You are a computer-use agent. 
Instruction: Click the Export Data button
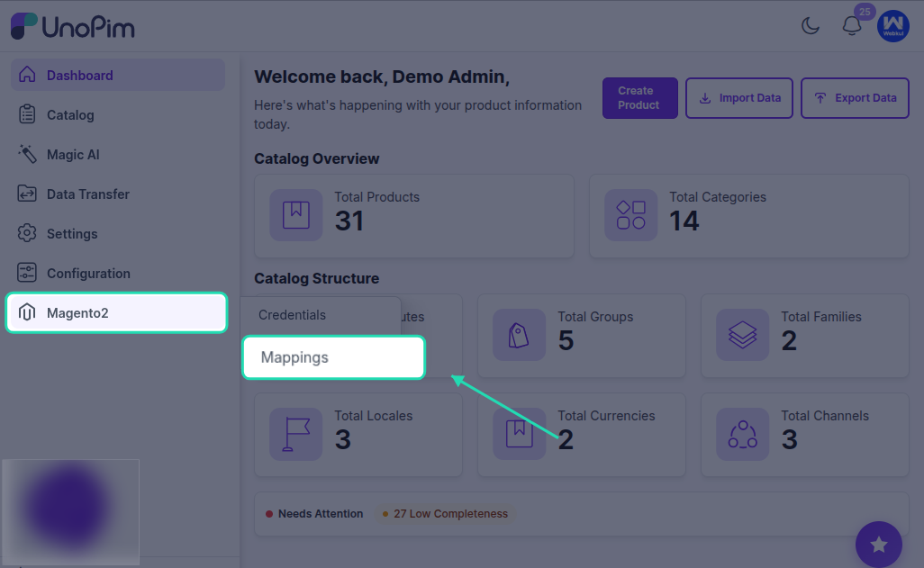[855, 98]
